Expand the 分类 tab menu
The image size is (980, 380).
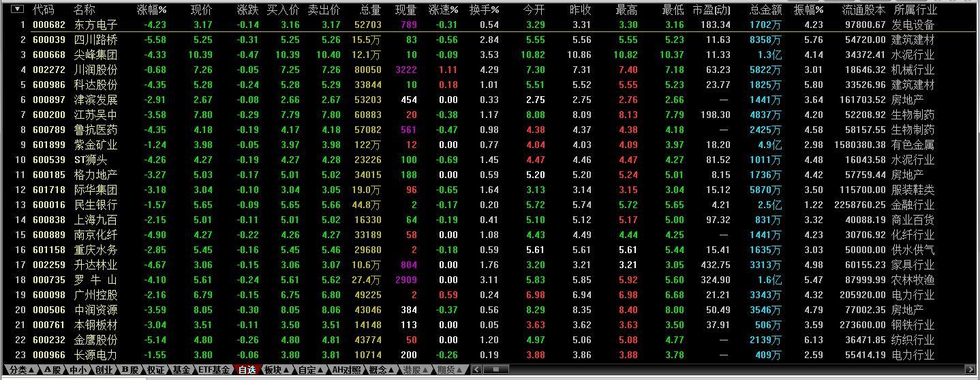point(21,370)
